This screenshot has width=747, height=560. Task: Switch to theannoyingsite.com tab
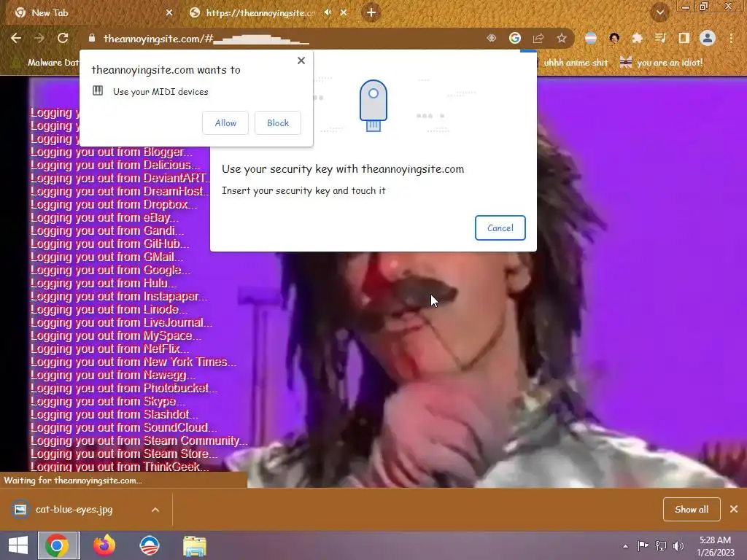260,13
